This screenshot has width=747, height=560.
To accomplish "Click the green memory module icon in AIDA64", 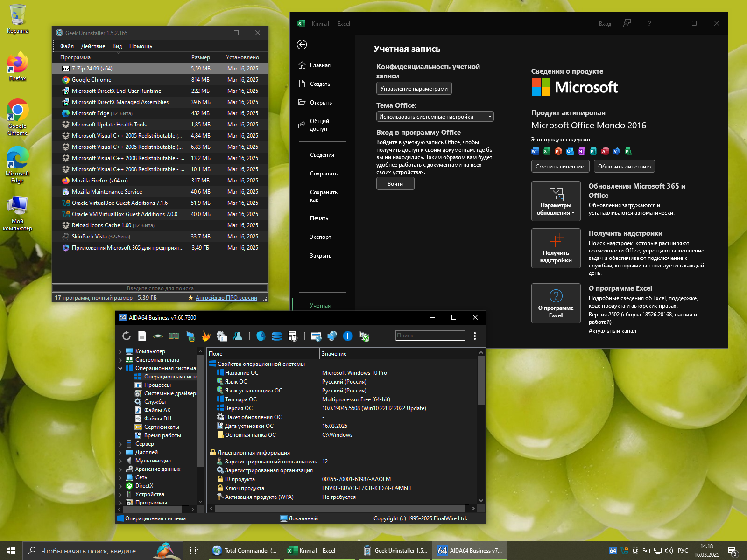I will 174,336.
